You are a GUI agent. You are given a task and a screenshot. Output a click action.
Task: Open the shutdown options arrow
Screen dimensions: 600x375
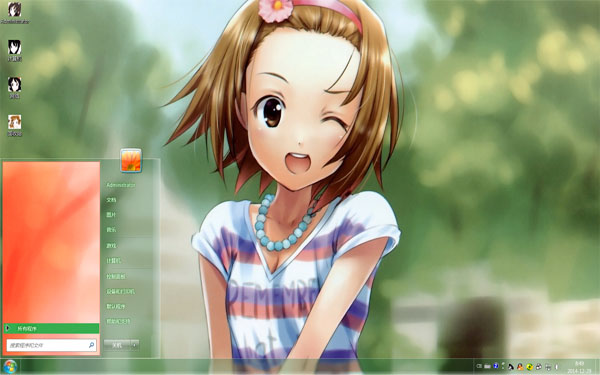[x=135, y=345]
